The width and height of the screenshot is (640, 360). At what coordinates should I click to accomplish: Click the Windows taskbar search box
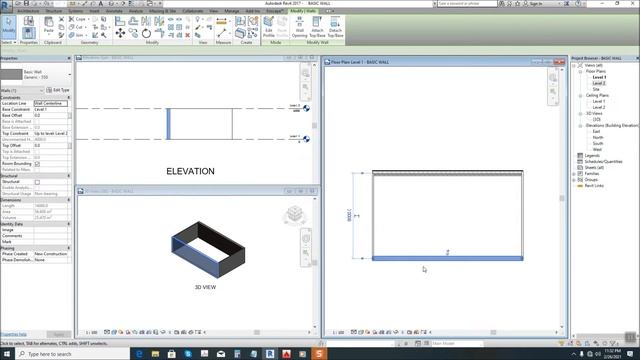click(73, 354)
